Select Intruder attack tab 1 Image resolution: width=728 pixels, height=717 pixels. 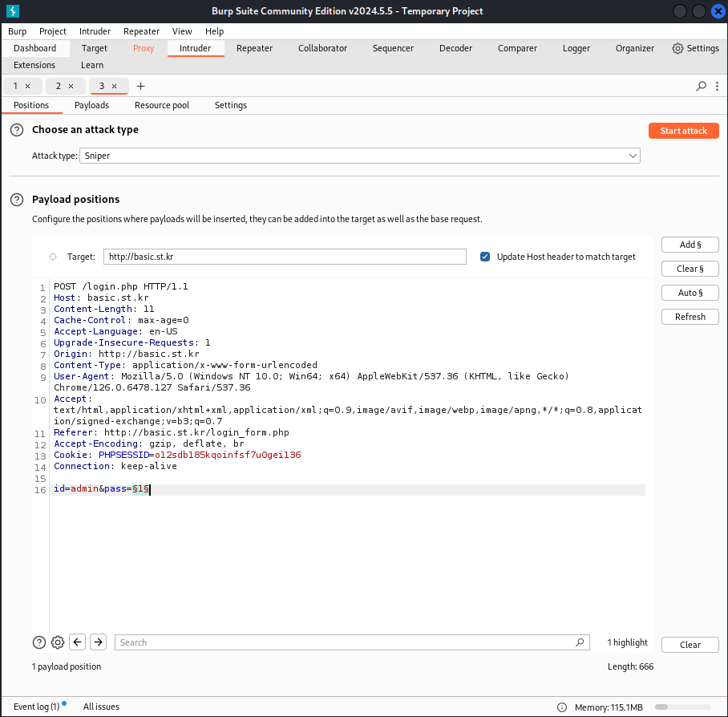[x=15, y=87]
